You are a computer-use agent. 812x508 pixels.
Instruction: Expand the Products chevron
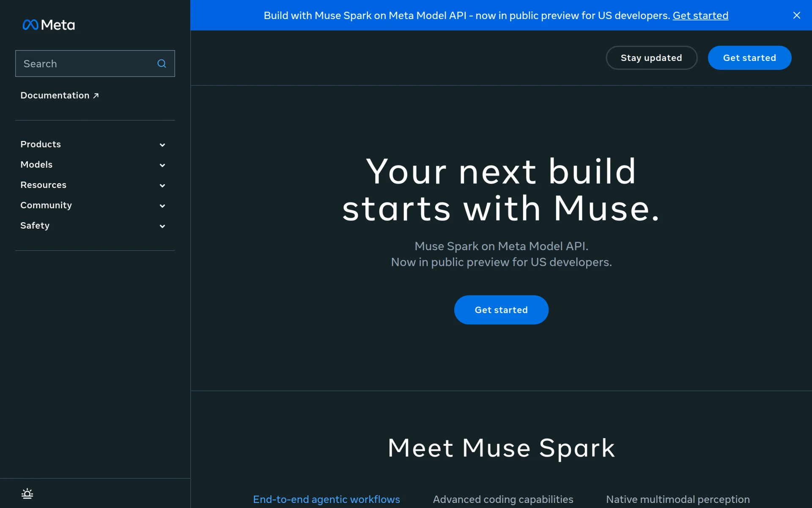pos(162,145)
